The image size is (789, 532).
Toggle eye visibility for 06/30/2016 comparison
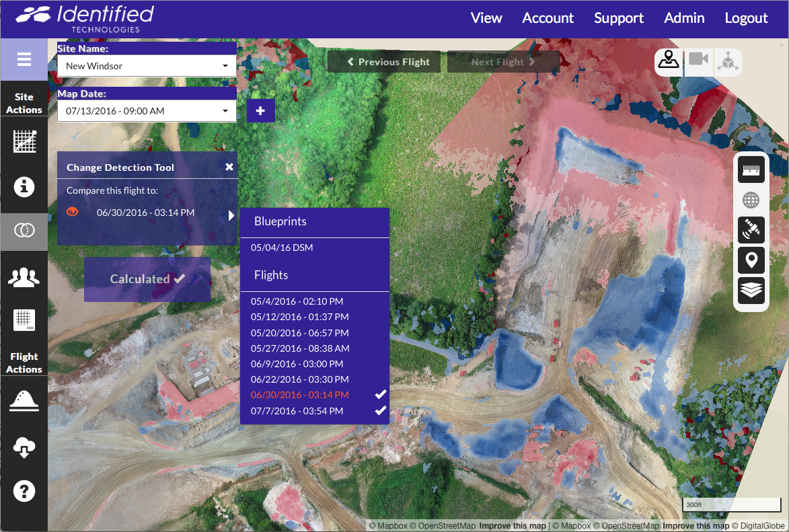73,212
